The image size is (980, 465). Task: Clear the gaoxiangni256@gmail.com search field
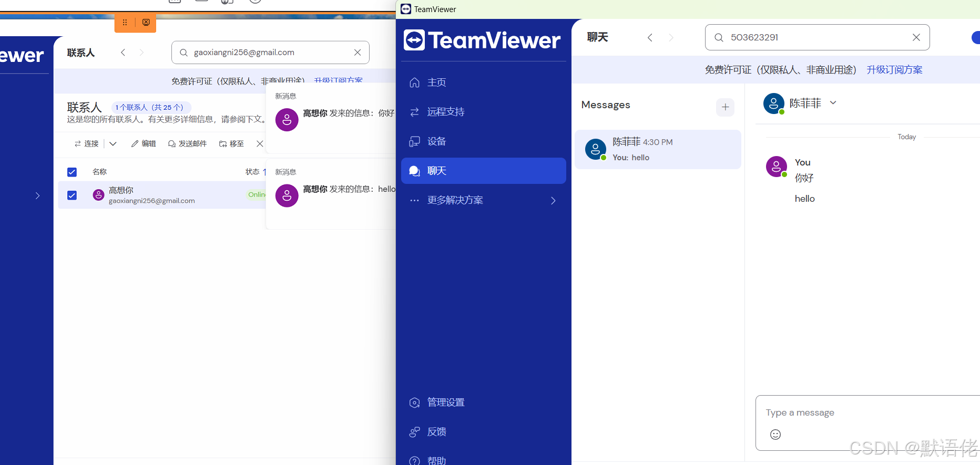[x=358, y=53]
